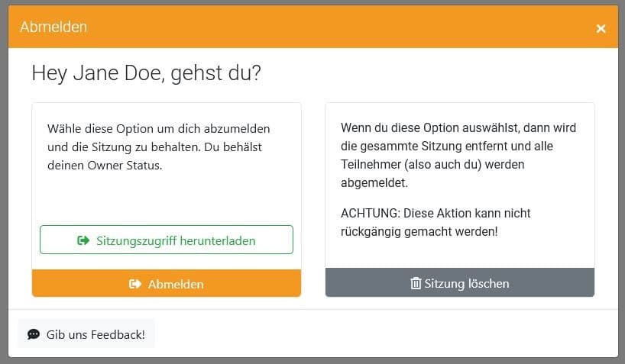The image size is (625, 364).
Task: Open the Gib uns Feedback! button
Action: pyautogui.click(x=86, y=334)
